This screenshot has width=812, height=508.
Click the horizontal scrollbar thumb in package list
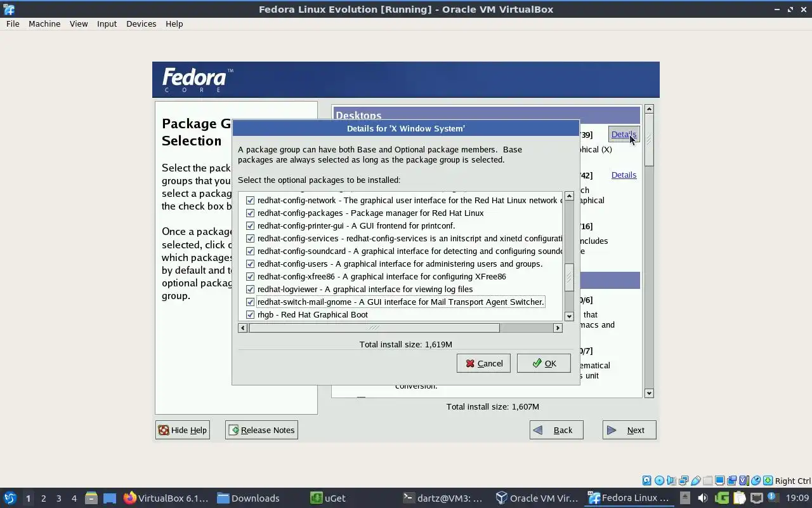tap(374, 328)
